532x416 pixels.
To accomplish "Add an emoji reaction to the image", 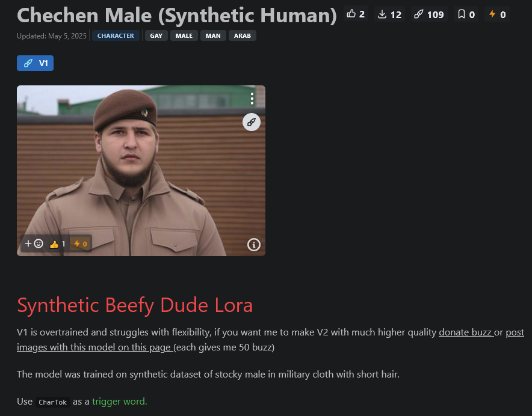I will click(34, 243).
